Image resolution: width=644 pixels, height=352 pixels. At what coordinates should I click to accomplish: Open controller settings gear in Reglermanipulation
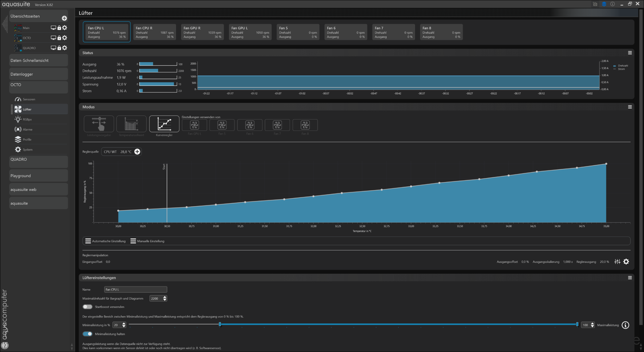(626, 262)
